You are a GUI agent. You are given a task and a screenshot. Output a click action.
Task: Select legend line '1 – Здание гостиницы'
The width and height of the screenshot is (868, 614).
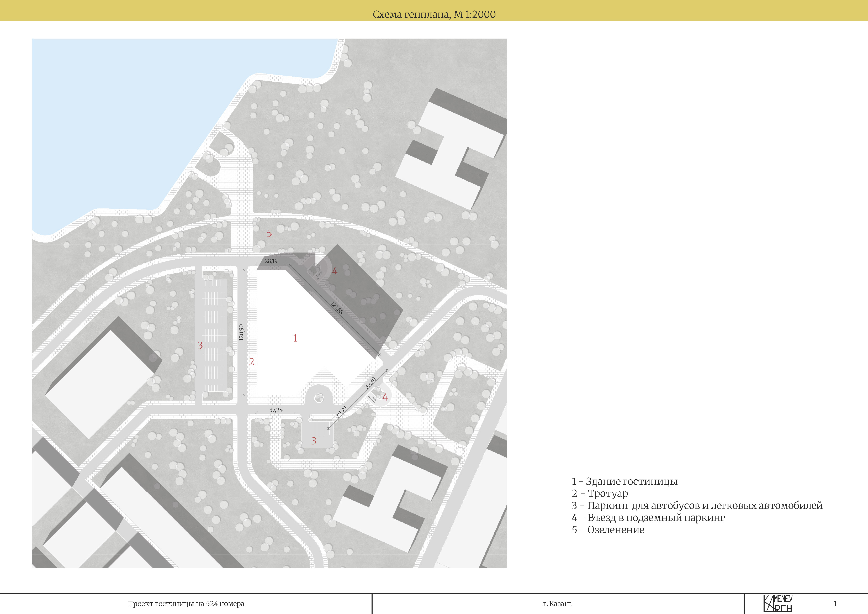[624, 481]
